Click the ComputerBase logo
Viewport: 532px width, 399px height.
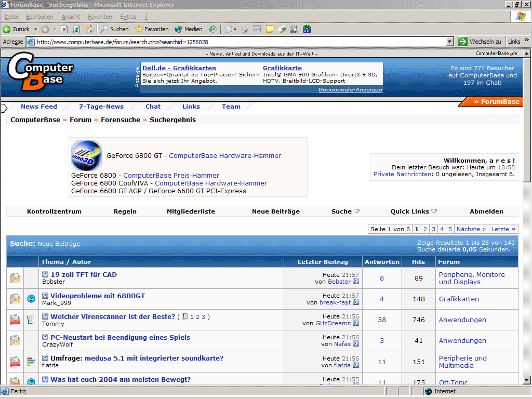coord(40,72)
